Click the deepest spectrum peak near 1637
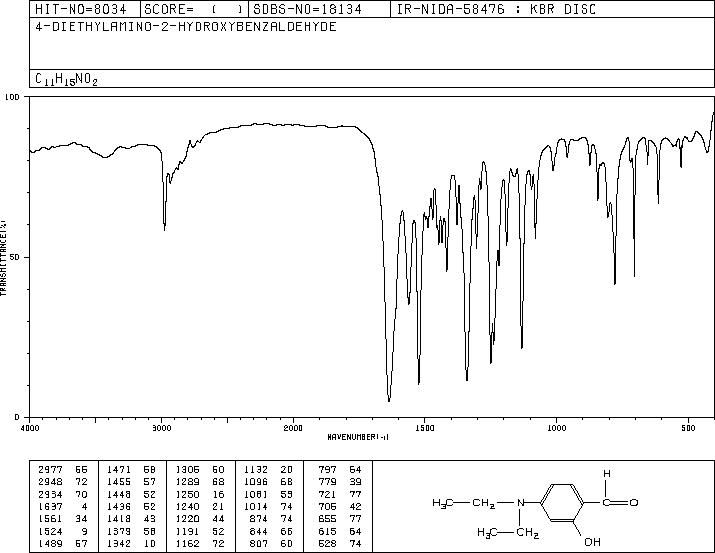The width and height of the screenshot is (715, 553). 389,400
